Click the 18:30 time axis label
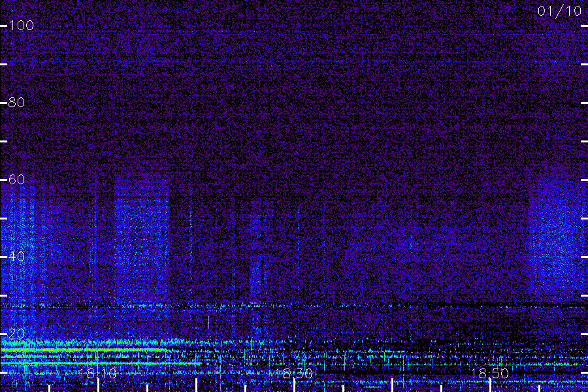Image resolution: width=588 pixels, height=392 pixels. tap(293, 373)
